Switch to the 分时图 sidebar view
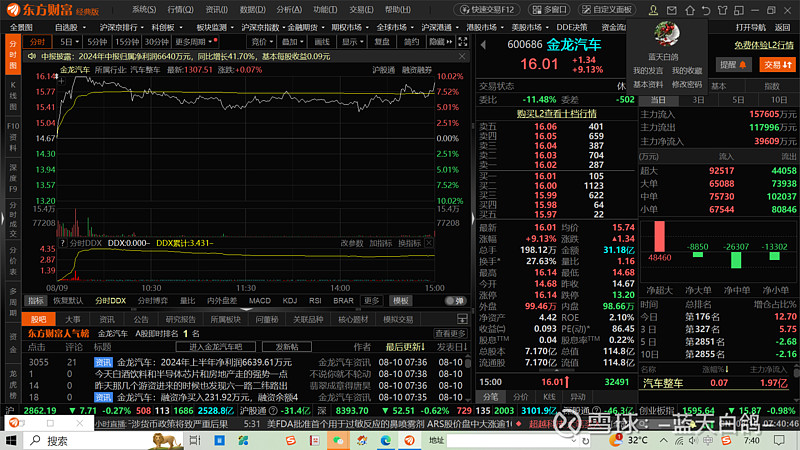 (x=13, y=54)
